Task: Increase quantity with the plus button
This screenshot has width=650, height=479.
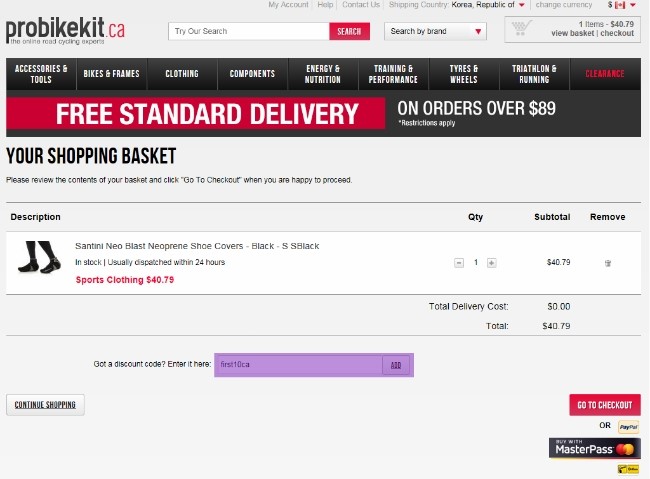Action: coord(491,263)
